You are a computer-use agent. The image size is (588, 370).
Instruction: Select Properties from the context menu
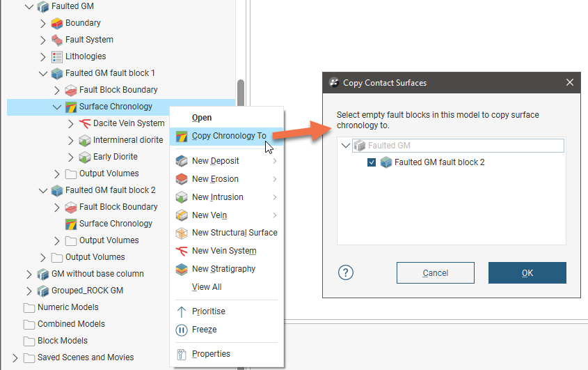211,354
